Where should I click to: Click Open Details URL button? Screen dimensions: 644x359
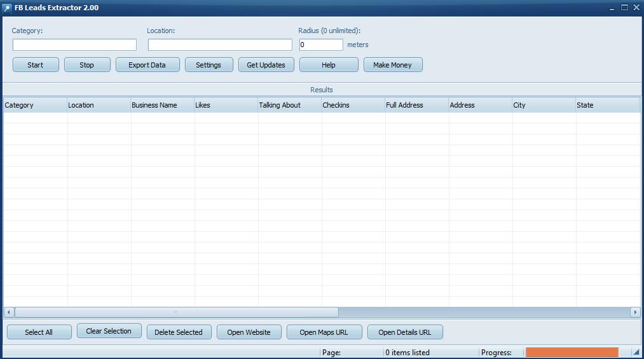click(x=405, y=332)
